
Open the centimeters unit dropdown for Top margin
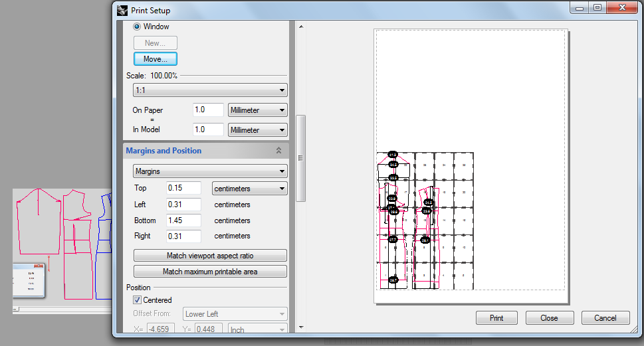tap(249, 189)
